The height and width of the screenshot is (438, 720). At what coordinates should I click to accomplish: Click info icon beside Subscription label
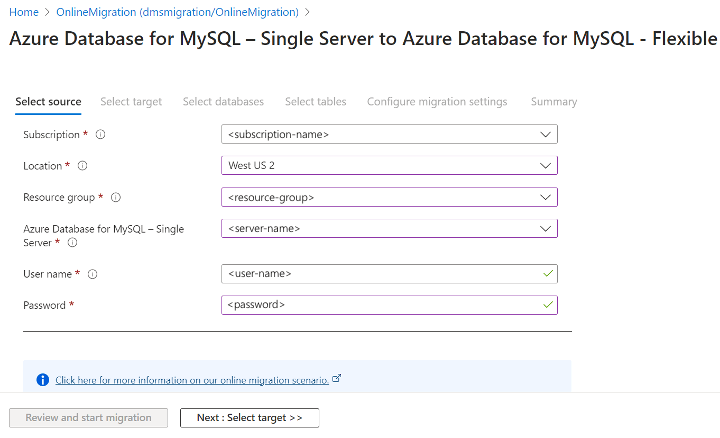point(101,134)
